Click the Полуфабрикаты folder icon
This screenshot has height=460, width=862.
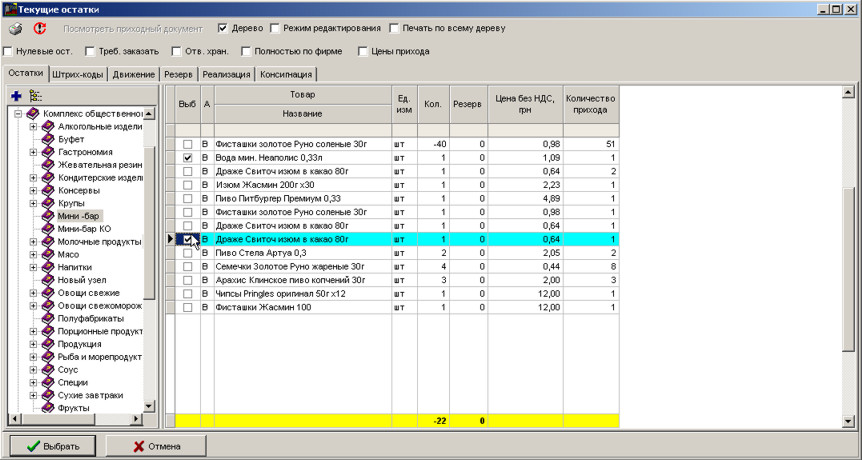pos(47,318)
